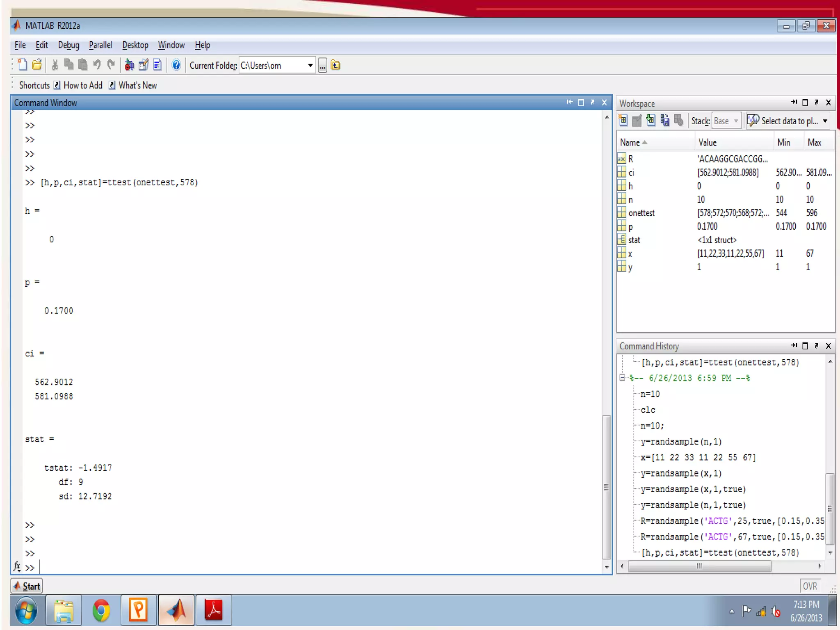Click the Import data icon in Workspace
The width and height of the screenshot is (840, 630).
pos(651,121)
